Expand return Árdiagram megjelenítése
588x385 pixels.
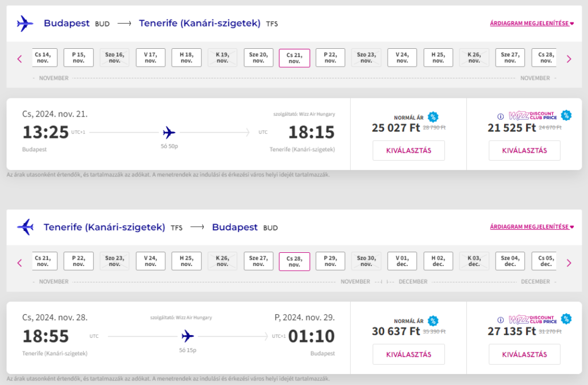click(532, 226)
